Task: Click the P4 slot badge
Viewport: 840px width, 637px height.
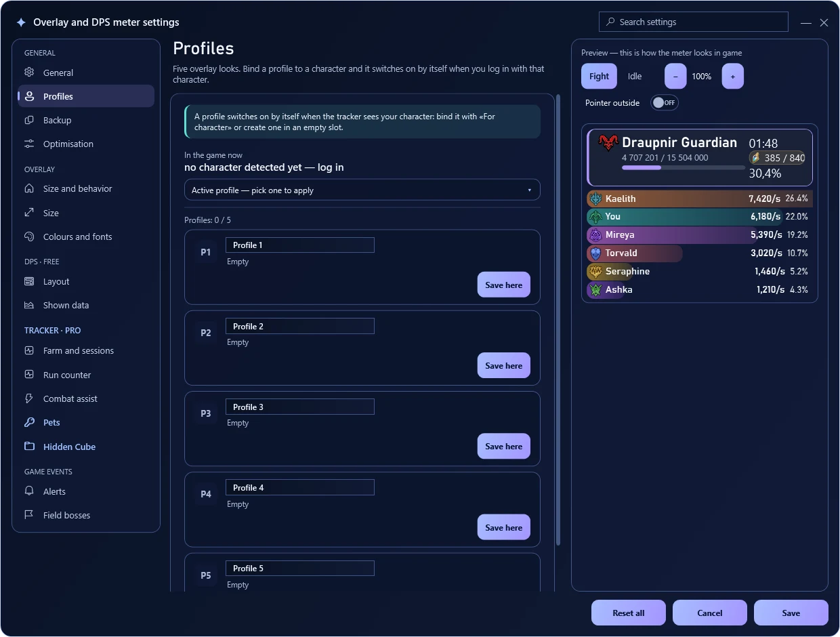Action: pos(206,494)
